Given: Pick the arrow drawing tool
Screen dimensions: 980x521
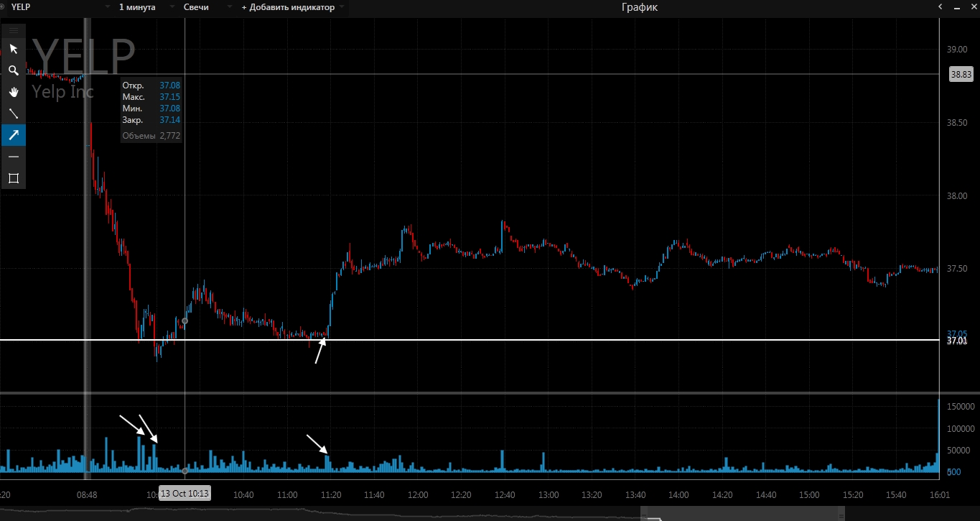Looking at the screenshot, I should point(13,135).
